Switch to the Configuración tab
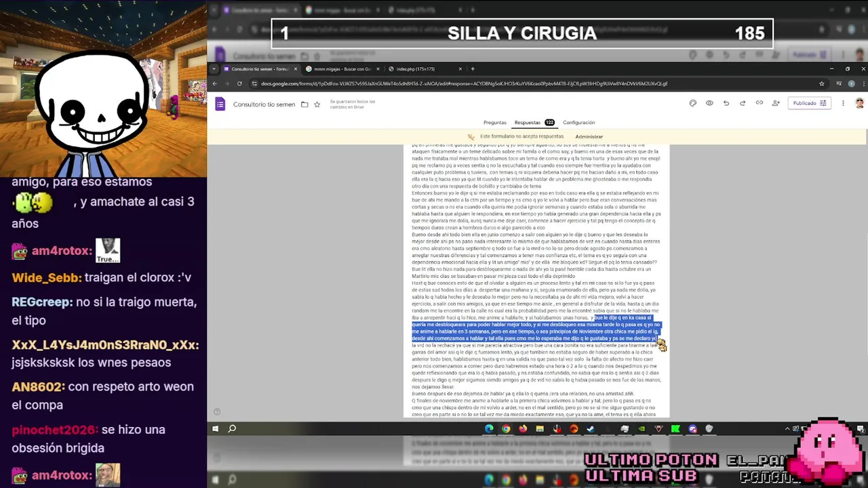The width and height of the screenshot is (868, 488). [x=578, y=123]
